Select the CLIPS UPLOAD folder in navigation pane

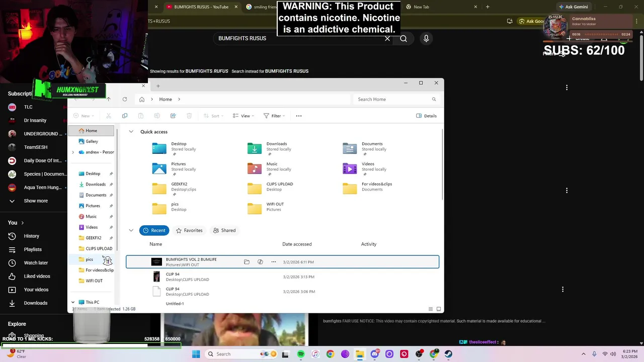[96, 248]
